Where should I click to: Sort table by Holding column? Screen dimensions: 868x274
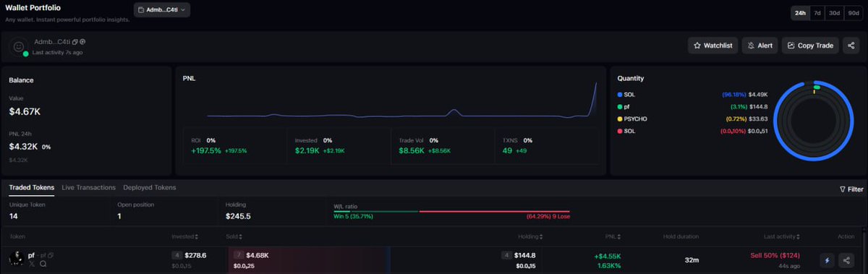point(529,236)
